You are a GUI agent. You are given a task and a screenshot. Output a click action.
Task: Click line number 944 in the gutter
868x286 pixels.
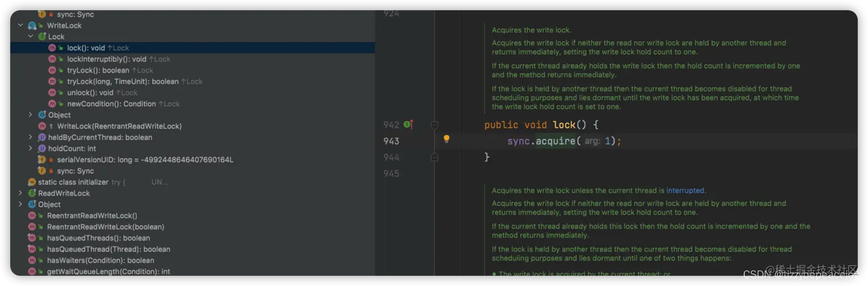click(391, 157)
